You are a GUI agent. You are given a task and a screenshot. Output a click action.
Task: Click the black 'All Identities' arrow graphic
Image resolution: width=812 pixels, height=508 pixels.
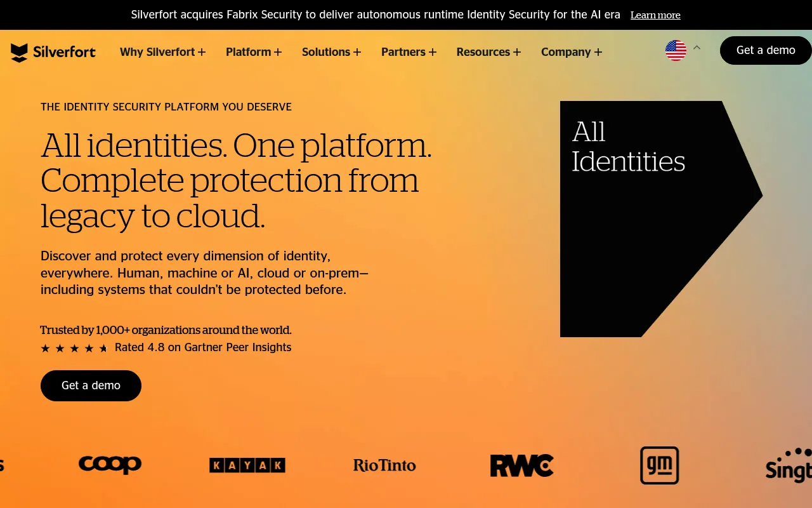[x=661, y=219]
